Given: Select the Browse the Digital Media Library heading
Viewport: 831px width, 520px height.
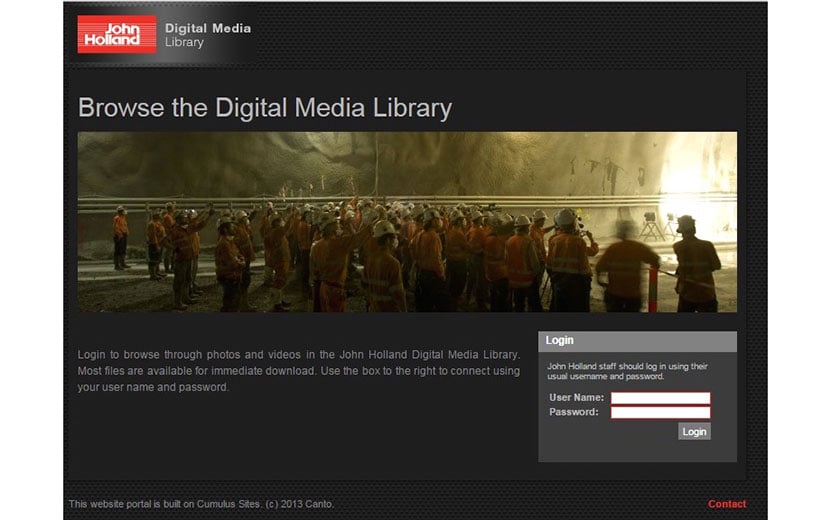Looking at the screenshot, I should (265, 108).
